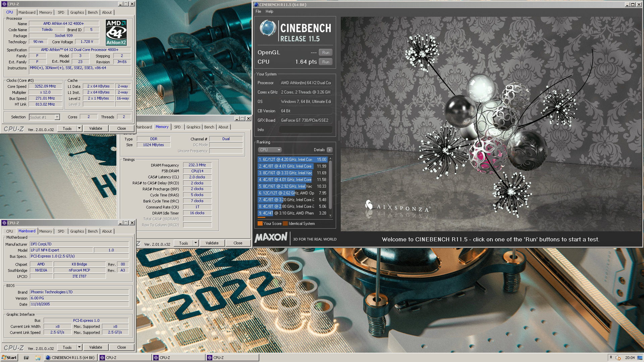The width and height of the screenshot is (644, 362).
Task: Run the OpenGL benchmark test
Action: coord(326,53)
